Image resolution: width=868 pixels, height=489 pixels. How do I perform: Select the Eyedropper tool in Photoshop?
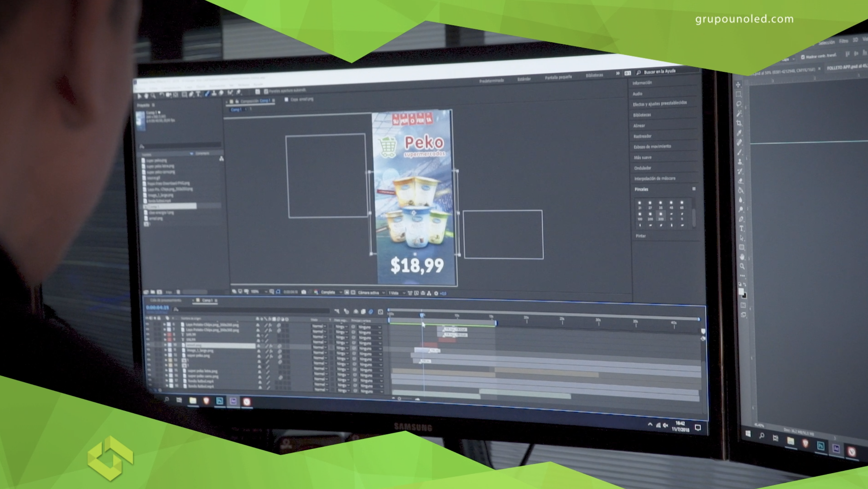pos(739,133)
